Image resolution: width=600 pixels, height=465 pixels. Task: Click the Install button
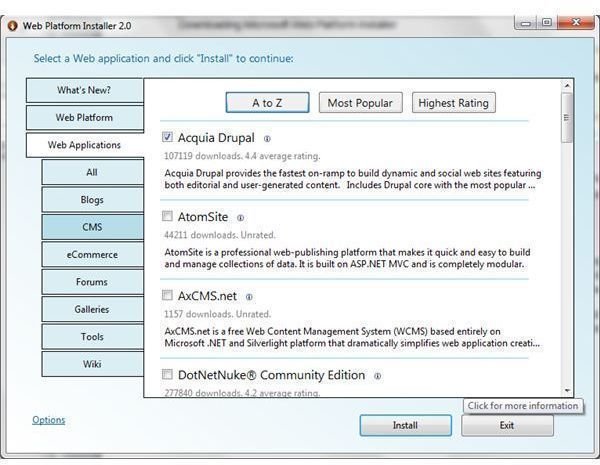406,425
